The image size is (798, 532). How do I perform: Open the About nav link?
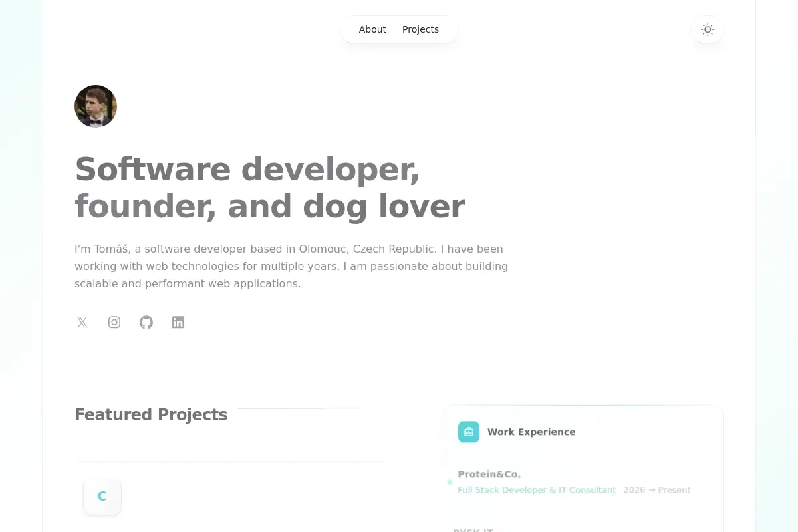click(x=372, y=29)
